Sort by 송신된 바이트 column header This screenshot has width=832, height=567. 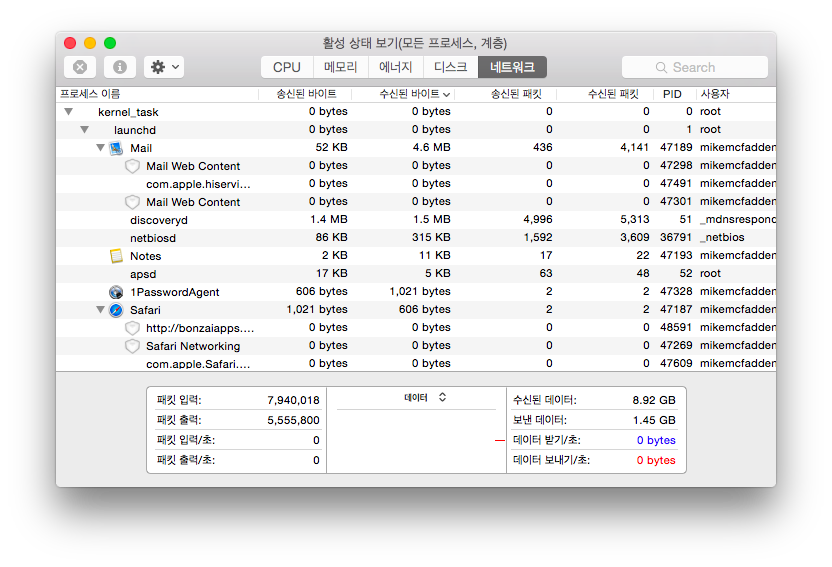coord(305,94)
